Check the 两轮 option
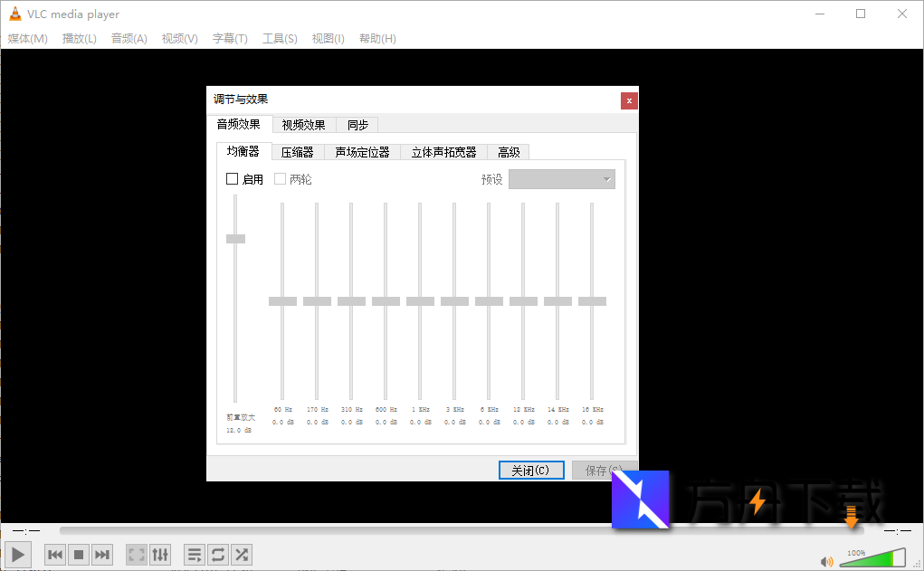The image size is (924, 571). [281, 178]
